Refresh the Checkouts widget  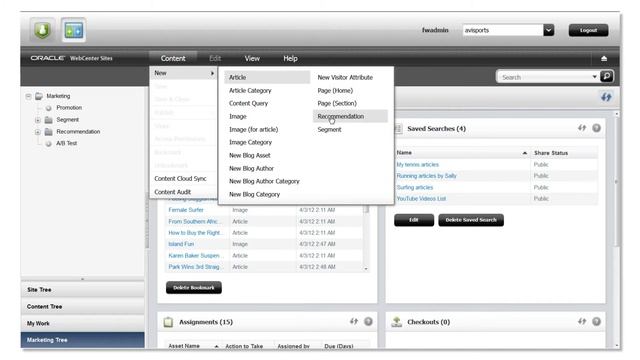(582, 322)
